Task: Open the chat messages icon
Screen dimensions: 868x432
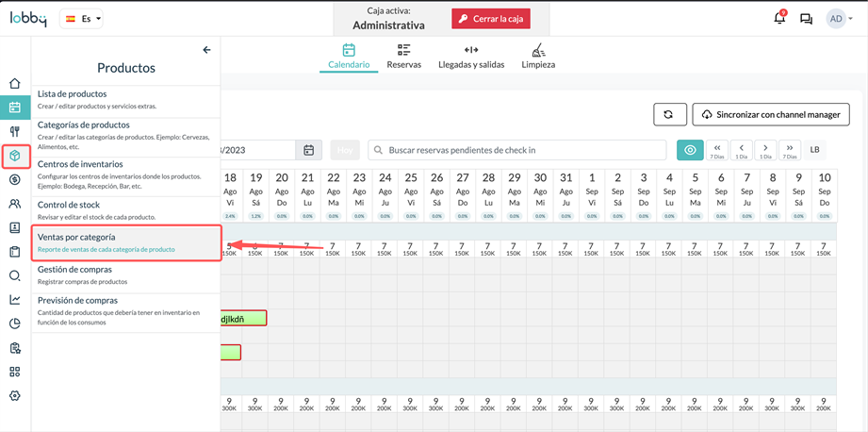Action: point(806,19)
